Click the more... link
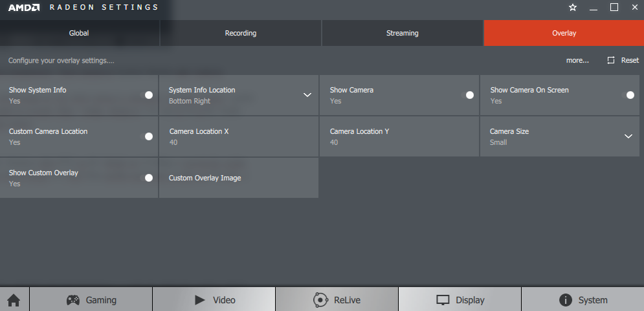 pyautogui.click(x=577, y=60)
